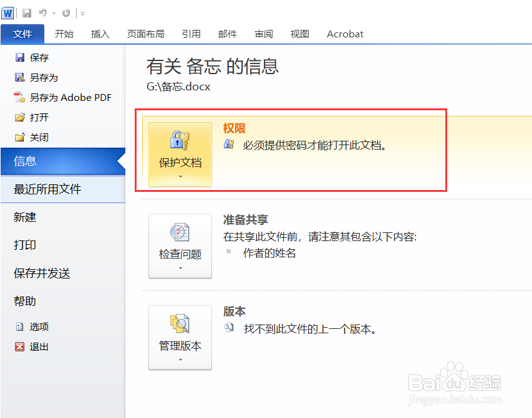The height and width of the screenshot is (418, 532).
Task: Switch to the 引用 ribbon tab
Action: click(x=191, y=34)
